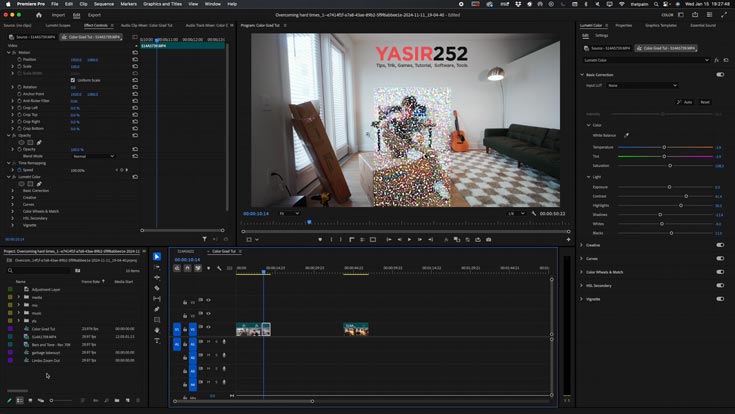The image size is (735, 414).
Task: Click the Auto button in Basic Correction
Action: coord(684,102)
